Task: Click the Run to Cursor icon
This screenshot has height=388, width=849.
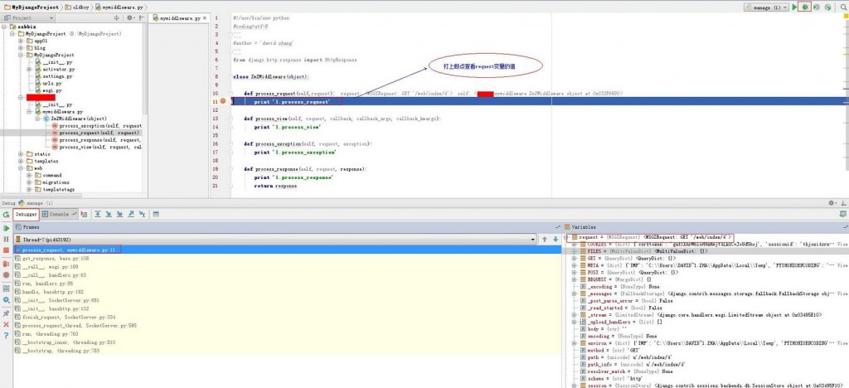Action: click(142, 214)
